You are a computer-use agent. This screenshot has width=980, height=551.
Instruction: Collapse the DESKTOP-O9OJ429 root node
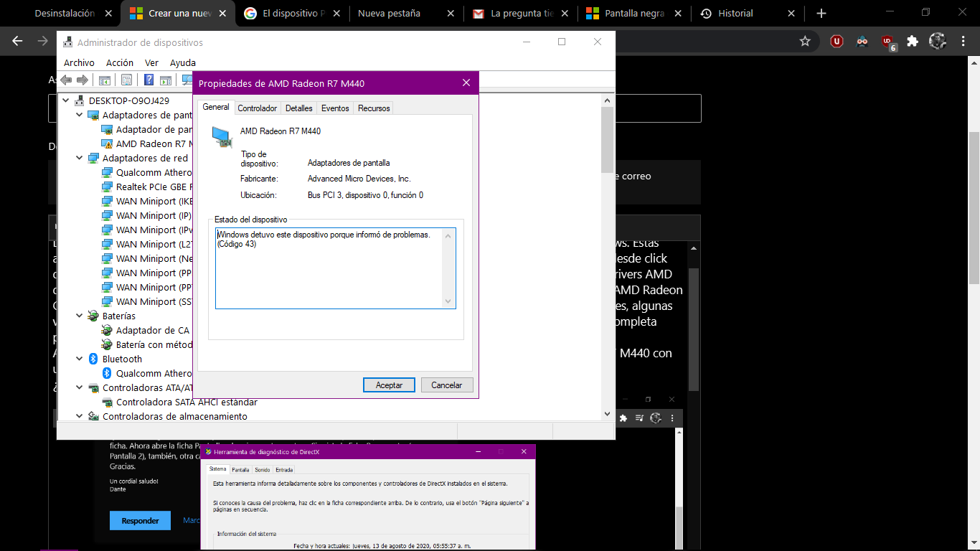(x=66, y=100)
